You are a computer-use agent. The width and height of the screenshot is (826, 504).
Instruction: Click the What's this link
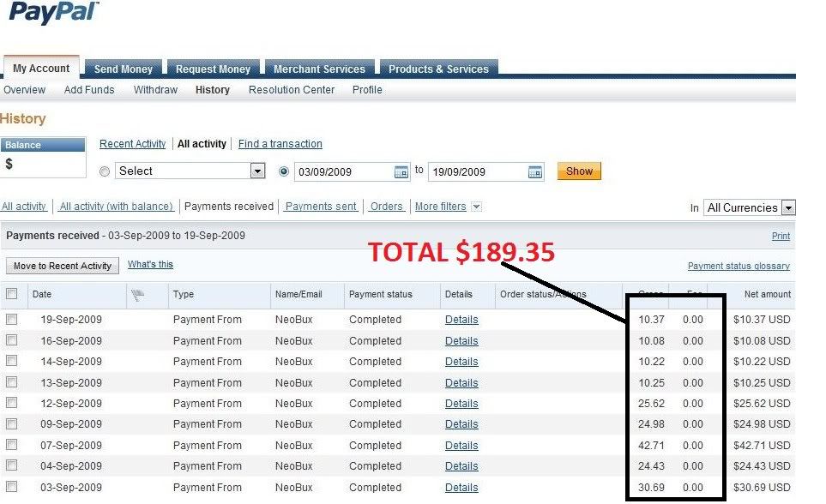click(x=150, y=264)
